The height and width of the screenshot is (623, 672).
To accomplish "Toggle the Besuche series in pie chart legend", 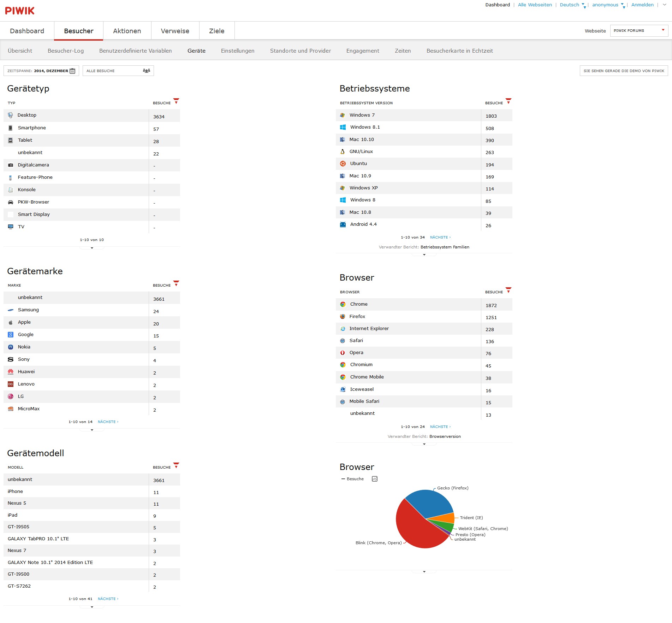I will tap(352, 479).
